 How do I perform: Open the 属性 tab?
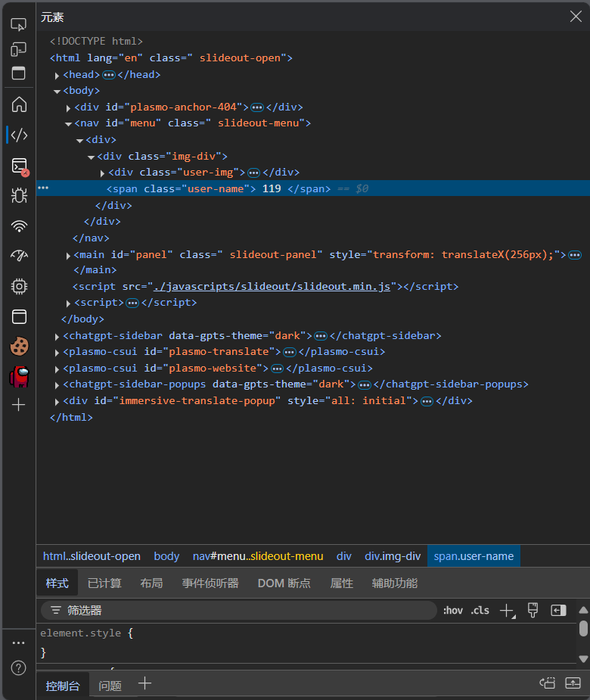click(x=341, y=583)
